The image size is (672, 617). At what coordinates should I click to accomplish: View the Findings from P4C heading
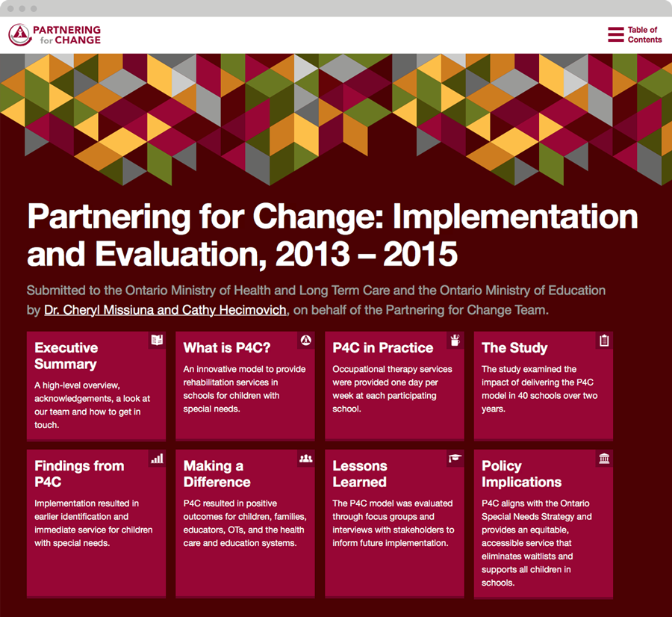[79, 474]
